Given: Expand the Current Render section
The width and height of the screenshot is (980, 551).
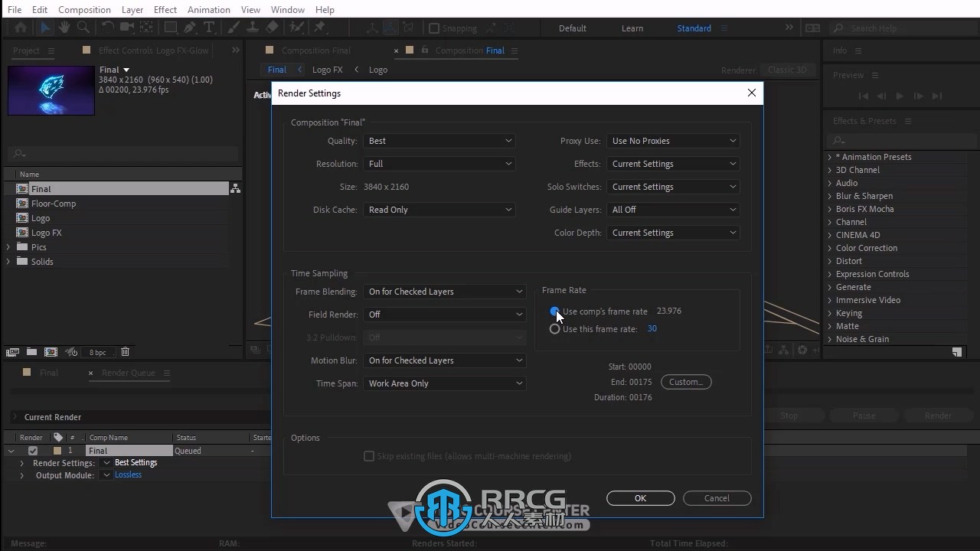Looking at the screenshot, I should 15,417.
